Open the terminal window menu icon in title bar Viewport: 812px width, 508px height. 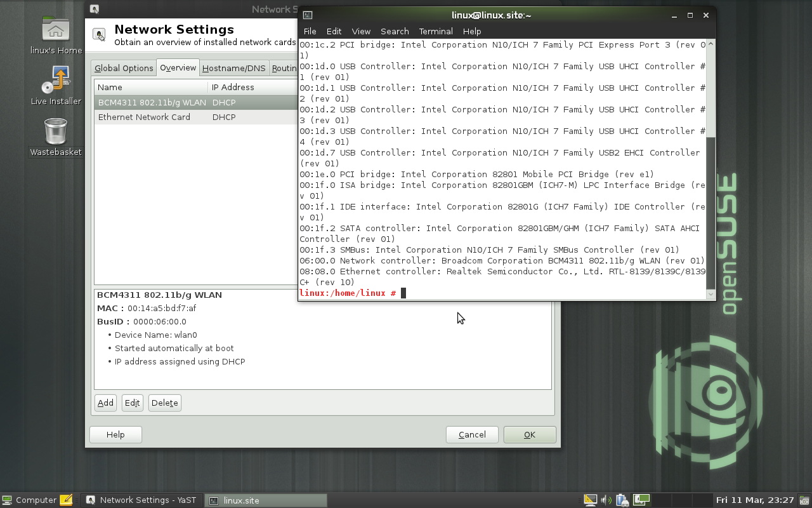click(308, 15)
